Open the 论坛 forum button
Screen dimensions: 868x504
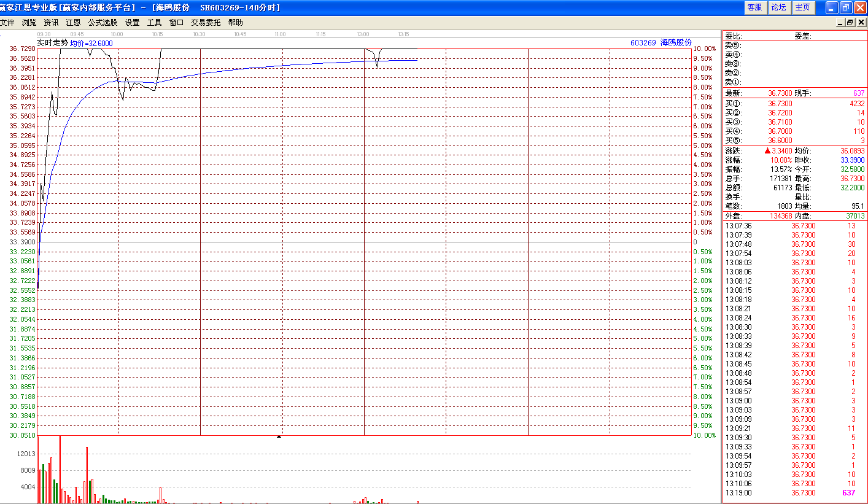pos(778,7)
